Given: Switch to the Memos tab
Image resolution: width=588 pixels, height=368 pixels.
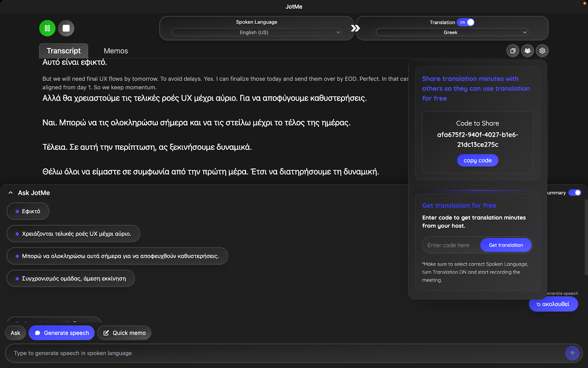Looking at the screenshot, I should pyautogui.click(x=115, y=51).
